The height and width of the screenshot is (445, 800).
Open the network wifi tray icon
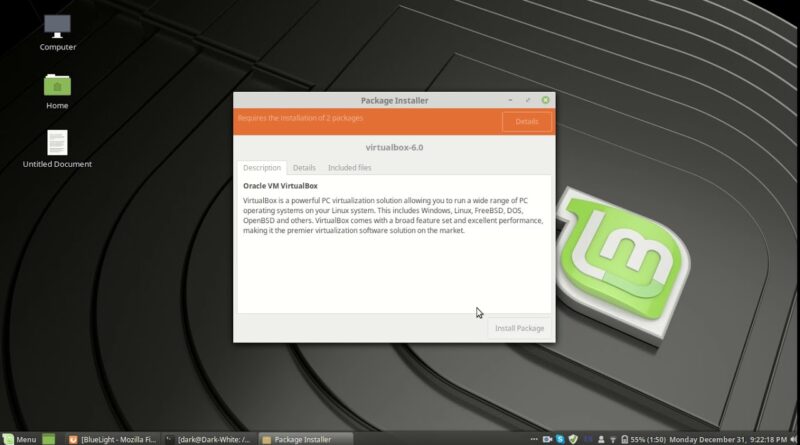[x=613, y=439]
